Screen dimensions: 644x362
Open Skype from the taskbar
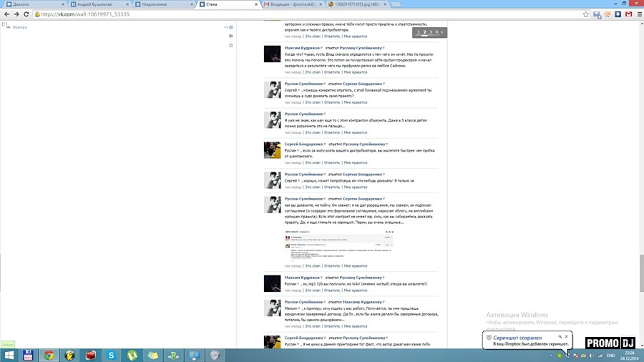pyautogui.click(x=112, y=355)
